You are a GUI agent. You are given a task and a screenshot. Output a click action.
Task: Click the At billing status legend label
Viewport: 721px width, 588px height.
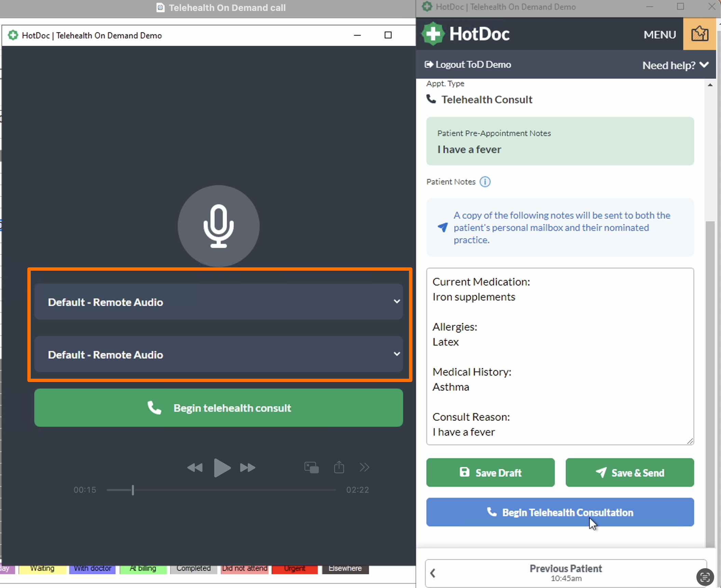click(143, 569)
